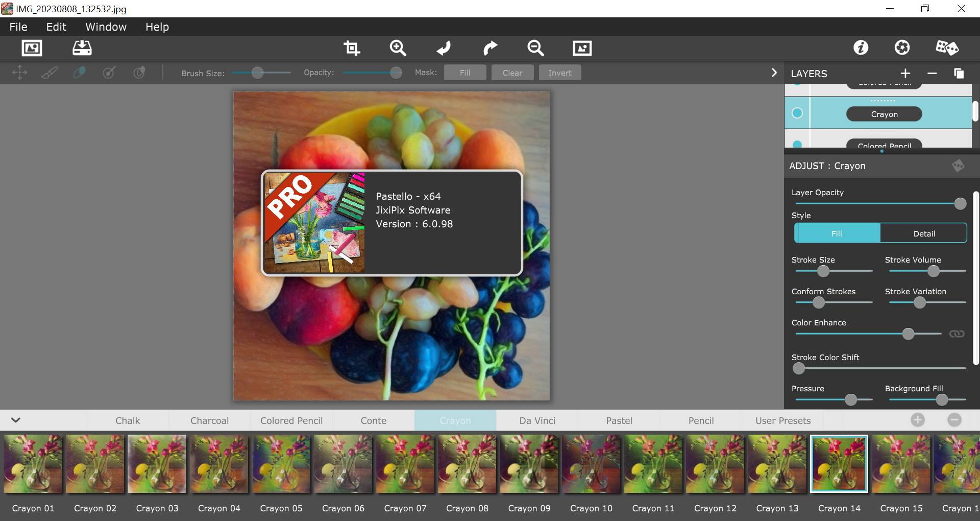This screenshot has height=521, width=980.
Task: Toggle visibility of the Crayon layer
Action: point(797,113)
